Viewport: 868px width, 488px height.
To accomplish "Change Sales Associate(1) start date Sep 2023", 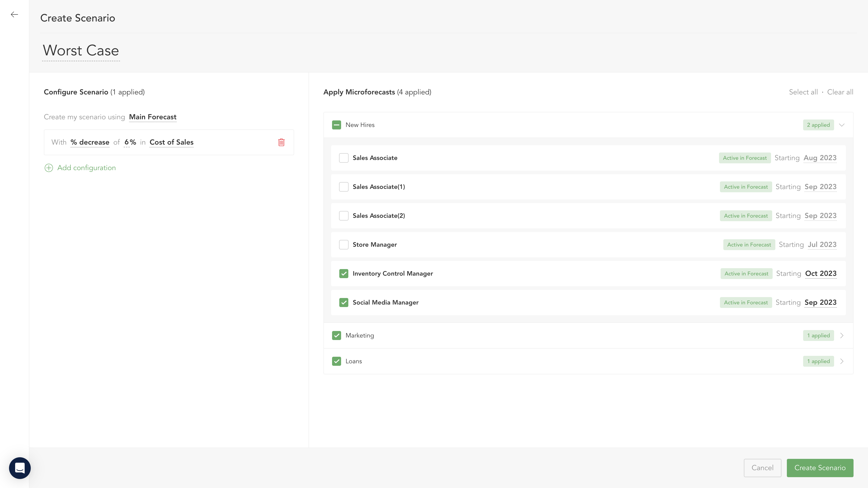I will tap(821, 187).
